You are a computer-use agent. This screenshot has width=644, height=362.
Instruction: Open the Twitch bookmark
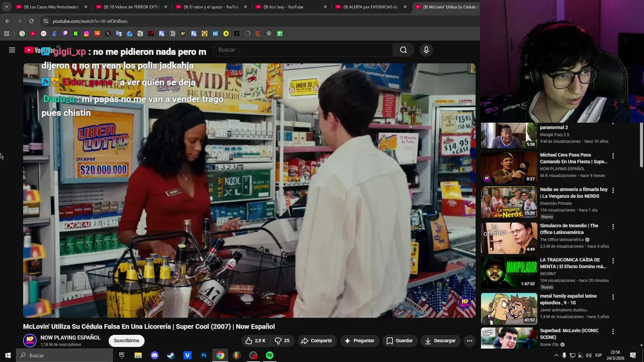click(65, 34)
